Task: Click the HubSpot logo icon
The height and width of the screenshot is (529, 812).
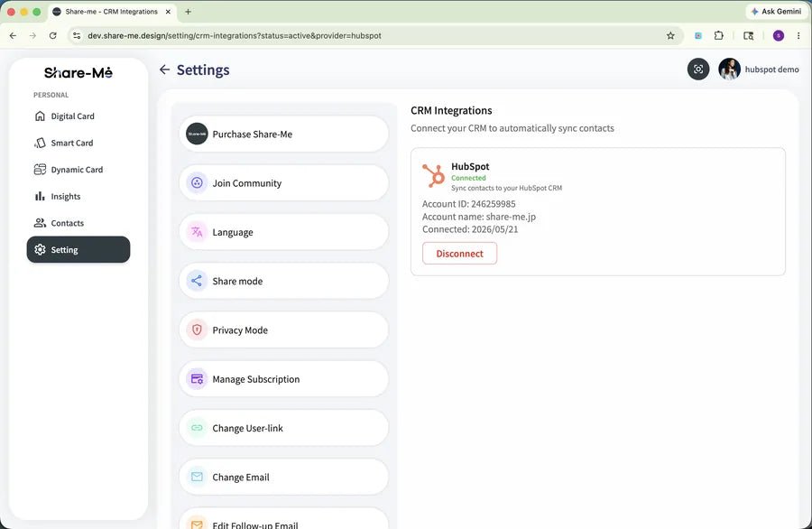Action: (x=433, y=176)
